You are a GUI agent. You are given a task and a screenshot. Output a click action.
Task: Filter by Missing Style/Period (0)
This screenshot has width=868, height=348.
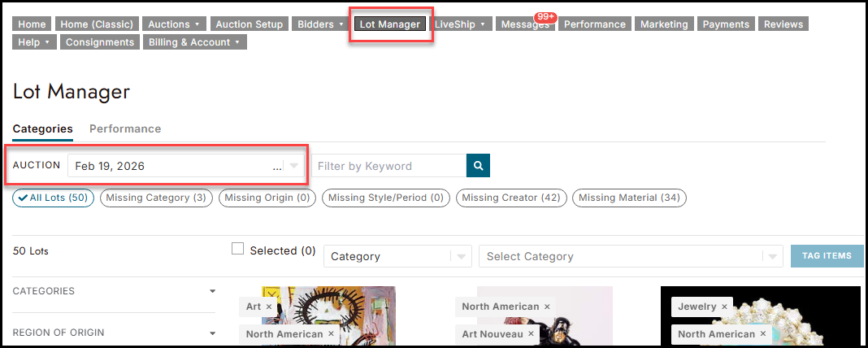(x=386, y=198)
